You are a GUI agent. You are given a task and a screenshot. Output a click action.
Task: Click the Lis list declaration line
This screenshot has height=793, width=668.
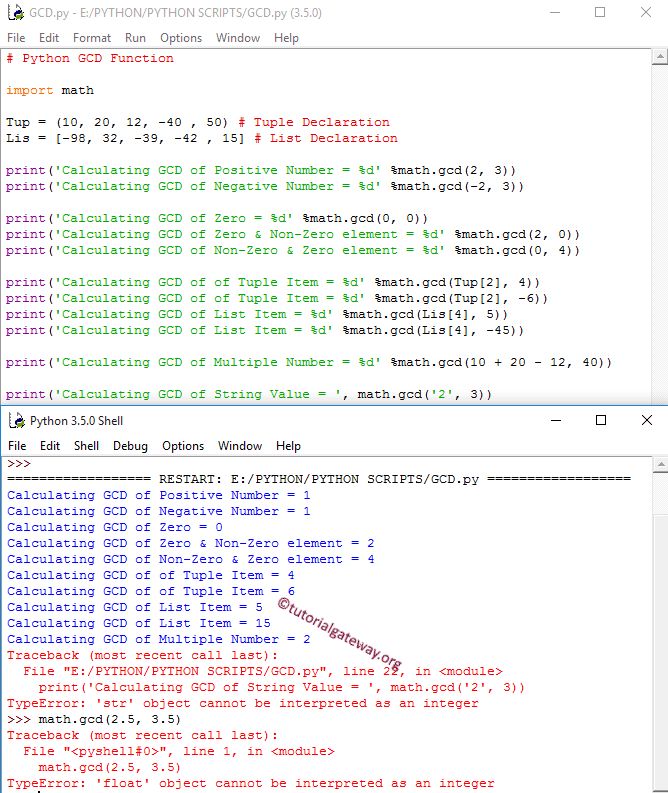click(x=201, y=138)
